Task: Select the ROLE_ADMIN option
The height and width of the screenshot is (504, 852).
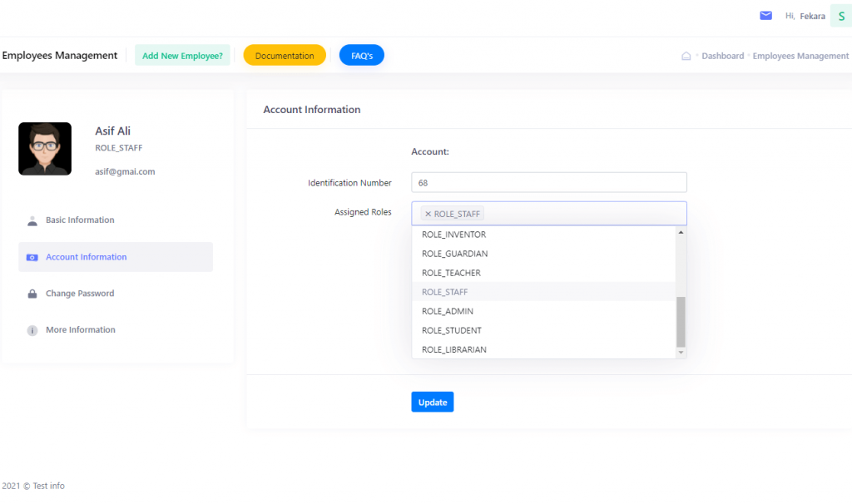Action: point(448,311)
